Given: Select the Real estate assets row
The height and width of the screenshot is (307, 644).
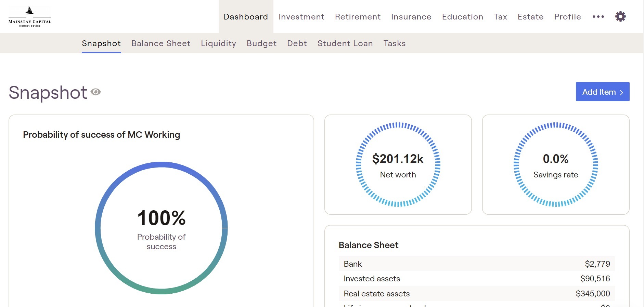Looking at the screenshot, I should [x=477, y=294].
